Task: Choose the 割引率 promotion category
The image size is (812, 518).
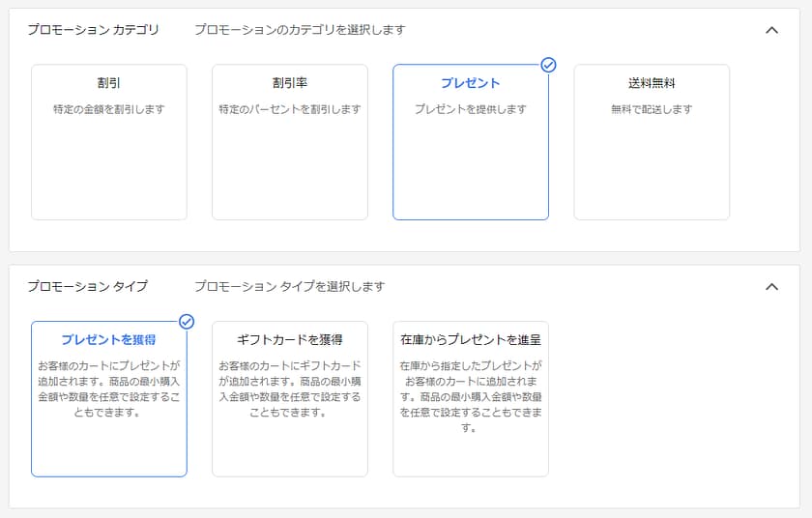Action: pyautogui.click(x=289, y=142)
